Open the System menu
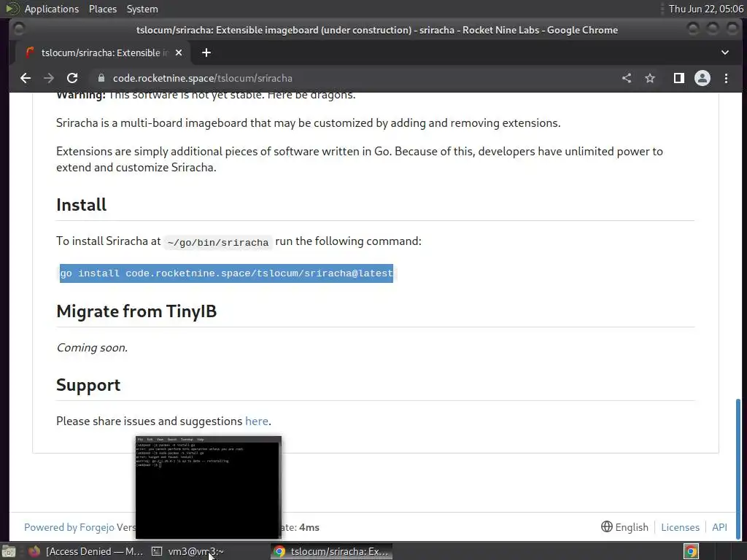Viewport: 747px width, 560px height. pyautogui.click(x=142, y=9)
